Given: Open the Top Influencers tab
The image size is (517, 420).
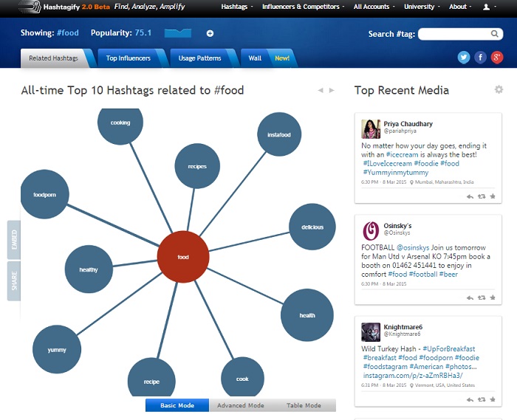Looking at the screenshot, I should click(129, 58).
